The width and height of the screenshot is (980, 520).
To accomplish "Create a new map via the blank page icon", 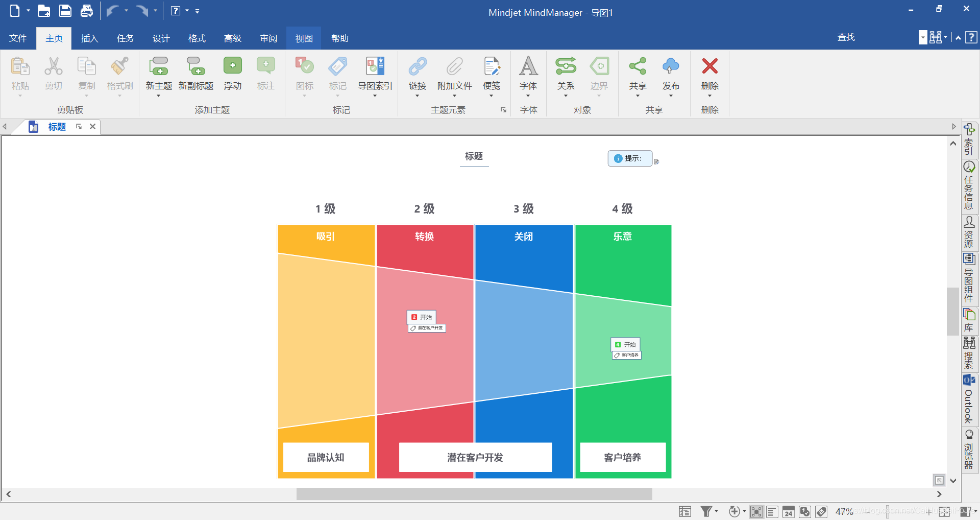I will 14,10.
